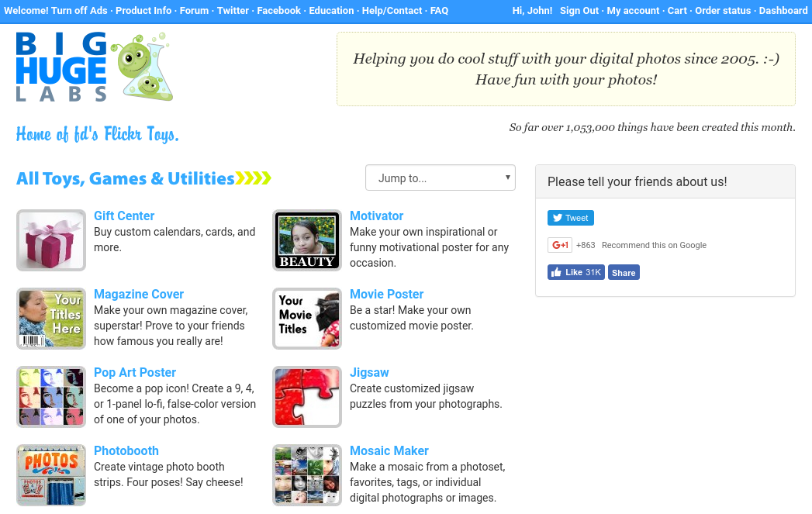Image resolution: width=812 pixels, height=514 pixels.
Task: Open the Cart link
Action: point(677,11)
